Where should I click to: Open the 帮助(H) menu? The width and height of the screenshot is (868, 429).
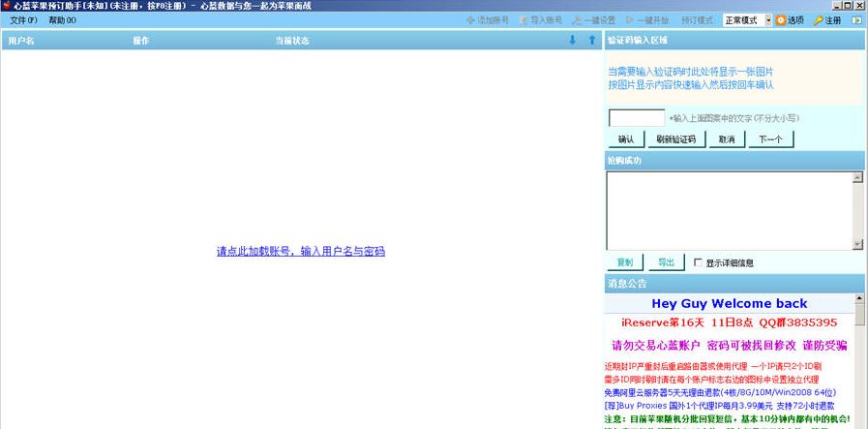[x=62, y=19]
